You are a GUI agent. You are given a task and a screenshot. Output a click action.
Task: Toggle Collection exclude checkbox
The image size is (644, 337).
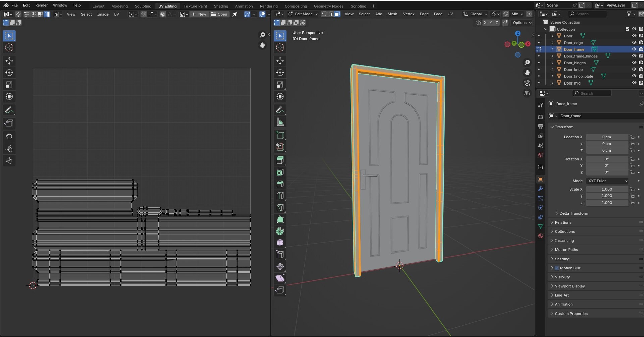(x=627, y=29)
